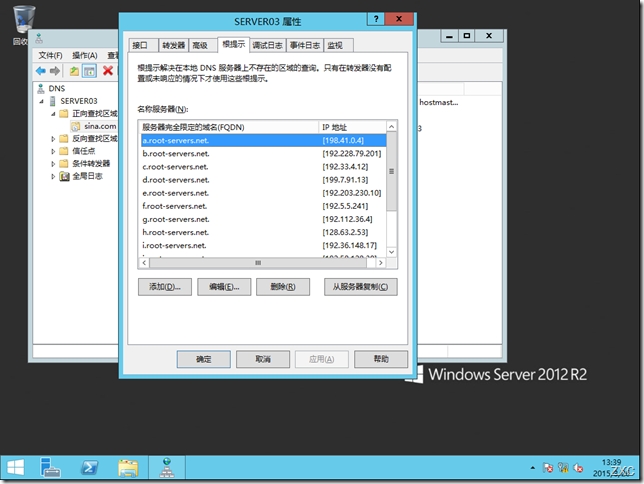Select i.root-servers.net. row
644x484 pixels.
click(x=263, y=246)
